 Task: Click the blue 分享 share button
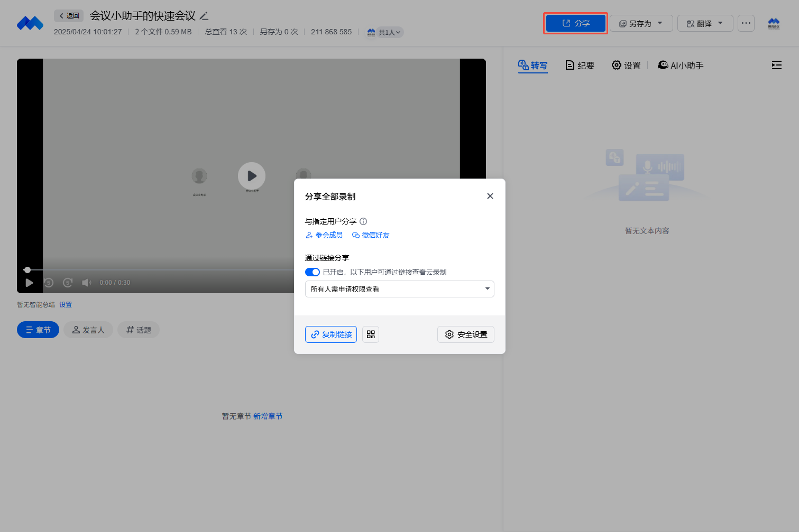[575, 23]
